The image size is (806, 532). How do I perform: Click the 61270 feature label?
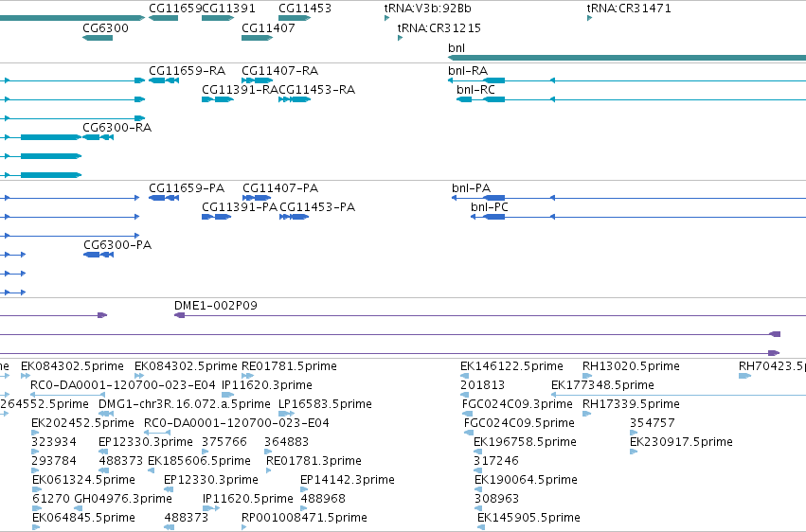pos(51,499)
